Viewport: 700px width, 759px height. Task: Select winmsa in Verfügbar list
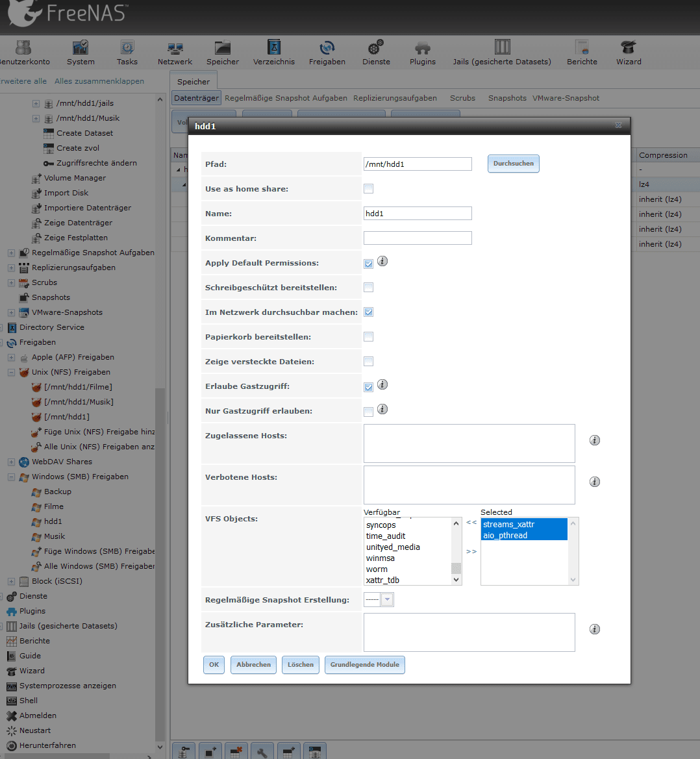click(380, 558)
